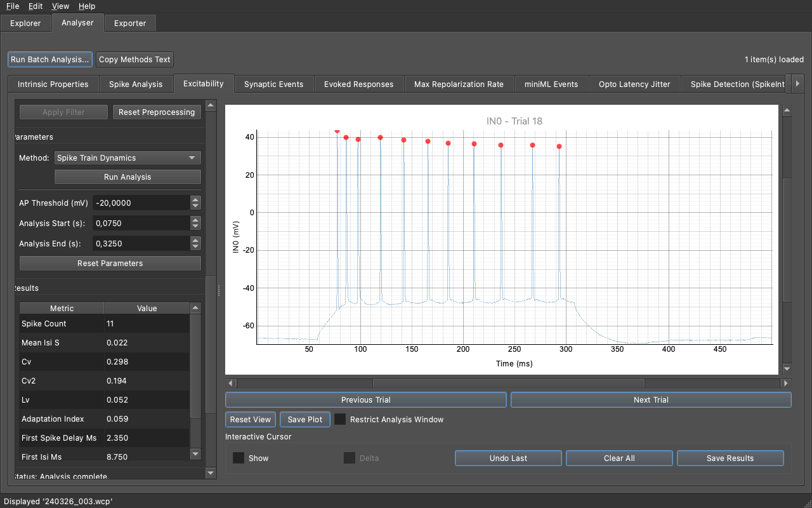Image resolution: width=812 pixels, height=508 pixels.
Task: Open the View menu
Action: [x=60, y=6]
